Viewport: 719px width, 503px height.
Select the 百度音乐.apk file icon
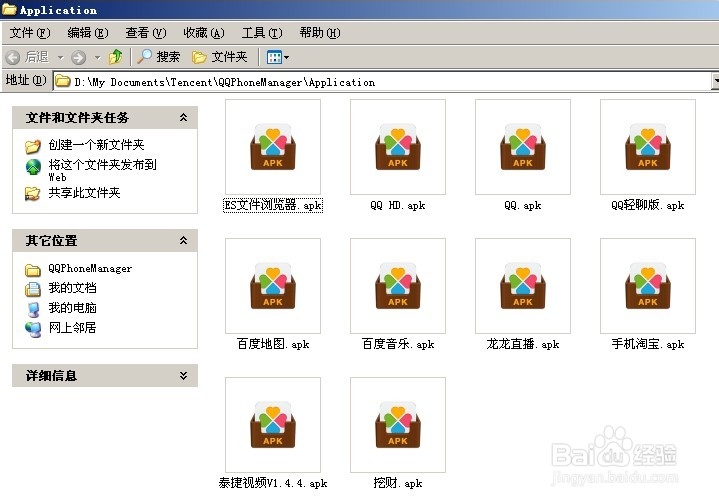(398, 286)
